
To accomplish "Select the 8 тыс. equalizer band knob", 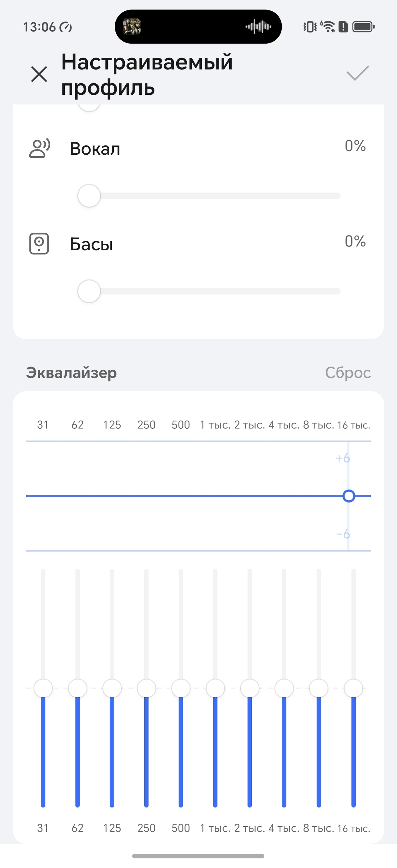I will 318,688.
